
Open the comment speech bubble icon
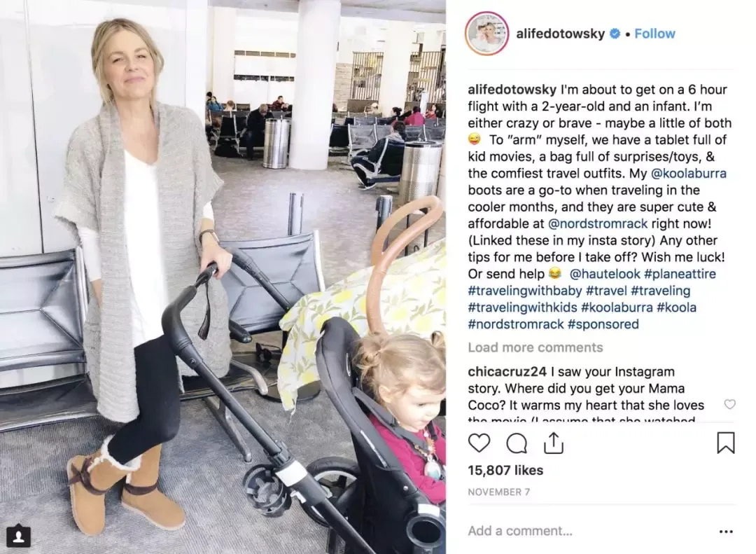517,443
